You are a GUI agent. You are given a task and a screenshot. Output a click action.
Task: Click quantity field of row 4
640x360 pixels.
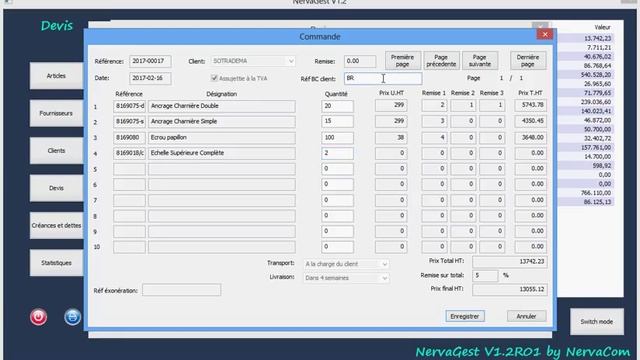click(x=337, y=153)
